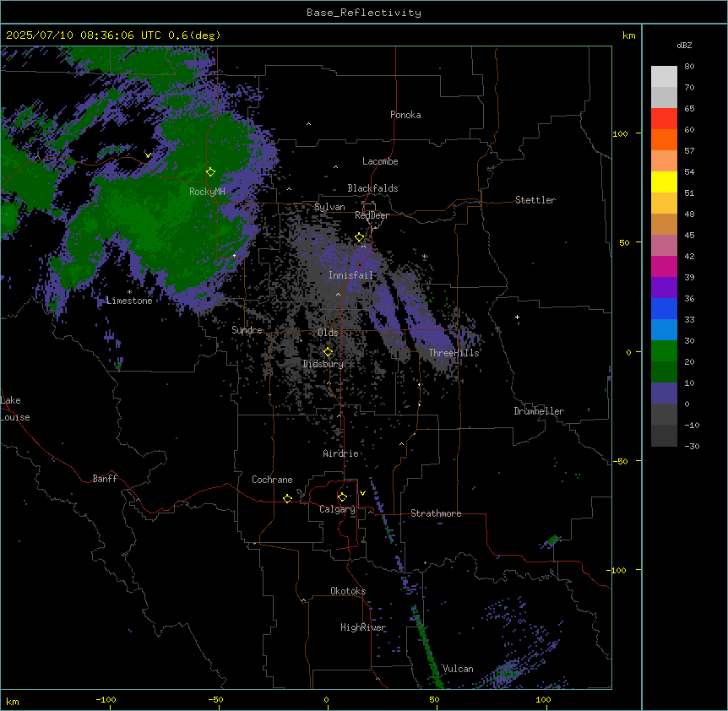
Task: Click the Calgary city label
Action: [x=337, y=509]
